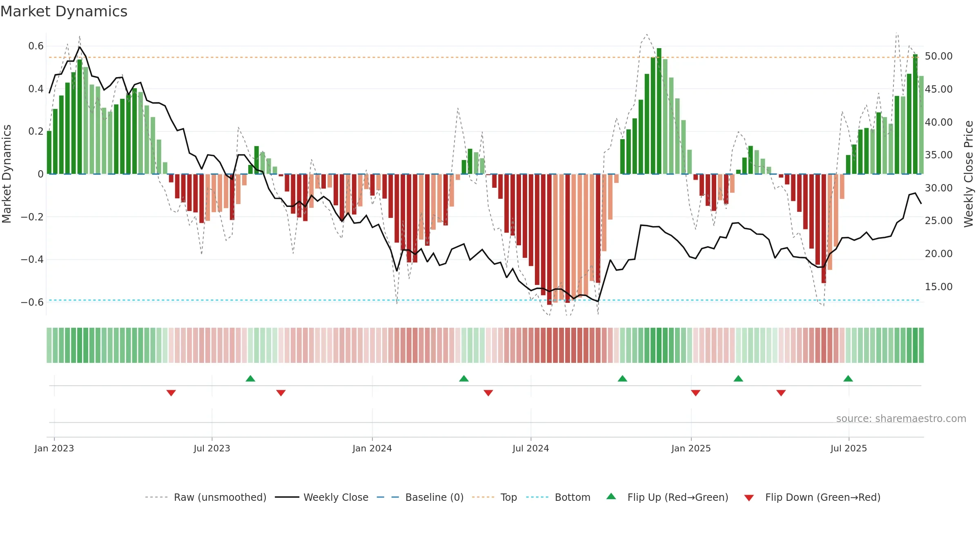Select the green flip-up marker at Jul 2025
980x551 pixels.
tap(848, 378)
